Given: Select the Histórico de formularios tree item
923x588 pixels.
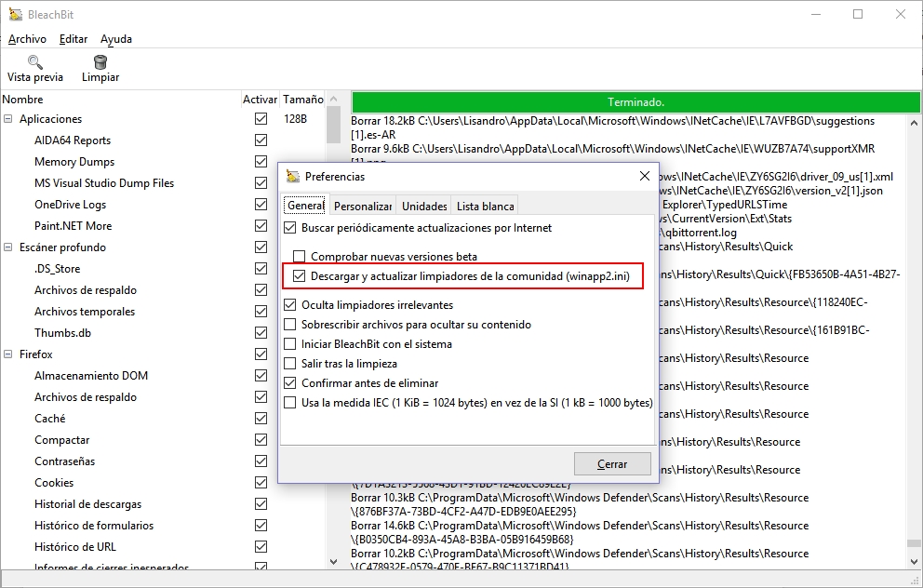Looking at the screenshot, I should [x=94, y=526].
